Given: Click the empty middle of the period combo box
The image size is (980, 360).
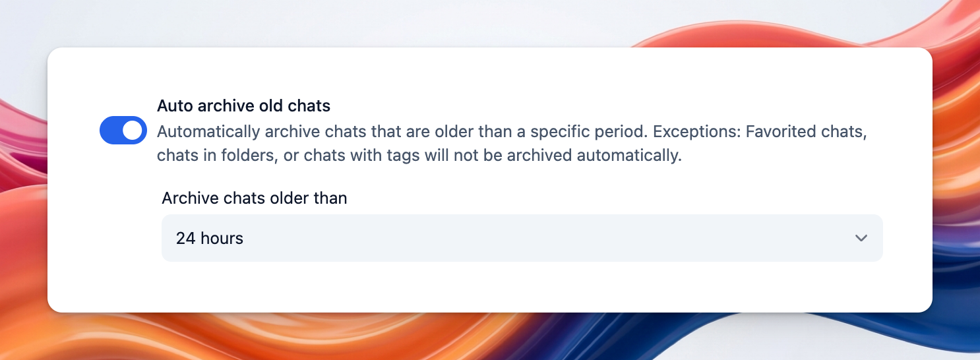Looking at the screenshot, I should (528, 238).
